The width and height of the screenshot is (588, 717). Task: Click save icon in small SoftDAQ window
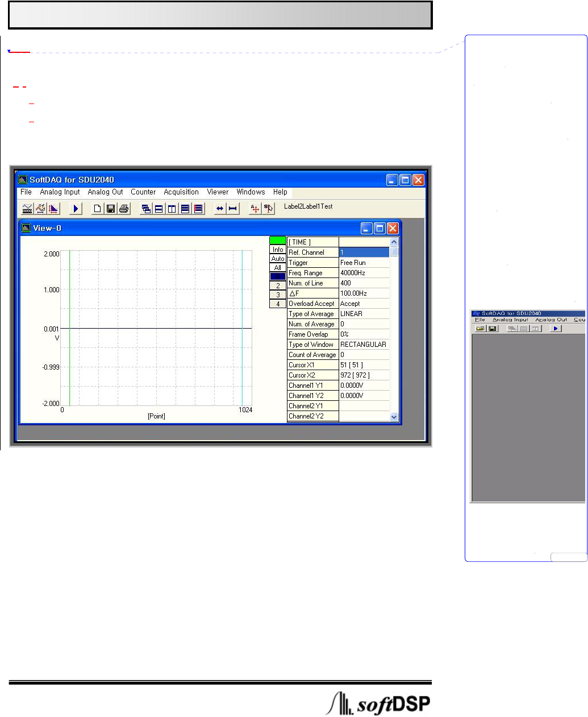[x=493, y=329]
